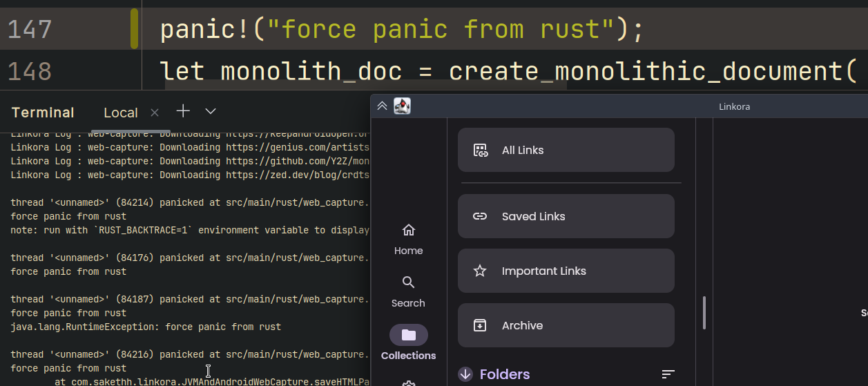The height and width of the screenshot is (386, 868).
Task: Click the RUST_BACKTRACE note line
Action: tap(190, 230)
